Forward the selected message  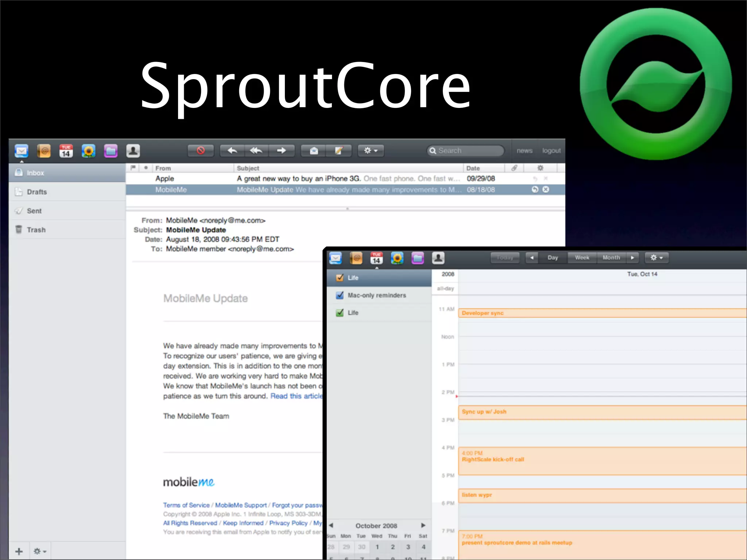pos(281,151)
